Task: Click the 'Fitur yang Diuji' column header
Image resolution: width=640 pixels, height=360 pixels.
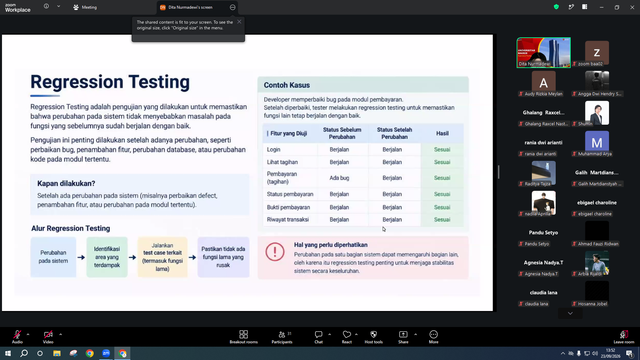Action: tap(289, 133)
